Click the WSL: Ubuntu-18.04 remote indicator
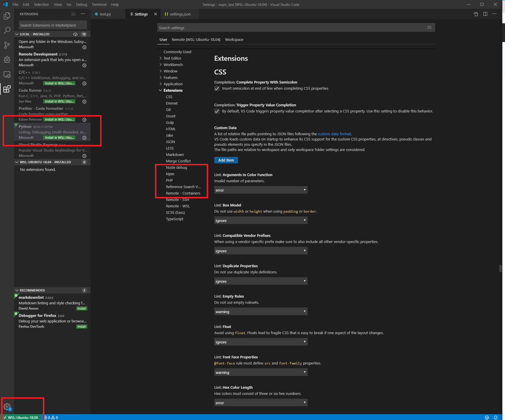Image resolution: width=505 pixels, height=420 pixels. tap(21, 417)
